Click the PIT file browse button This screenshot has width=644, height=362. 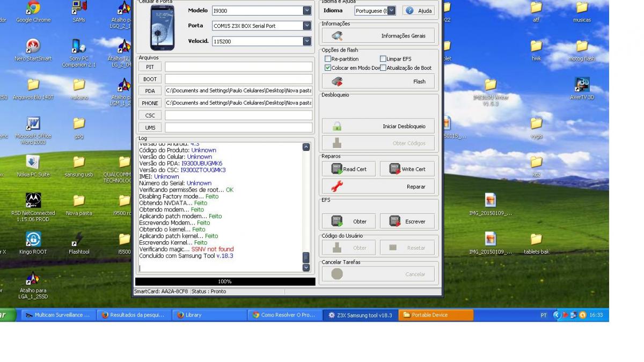(x=150, y=67)
